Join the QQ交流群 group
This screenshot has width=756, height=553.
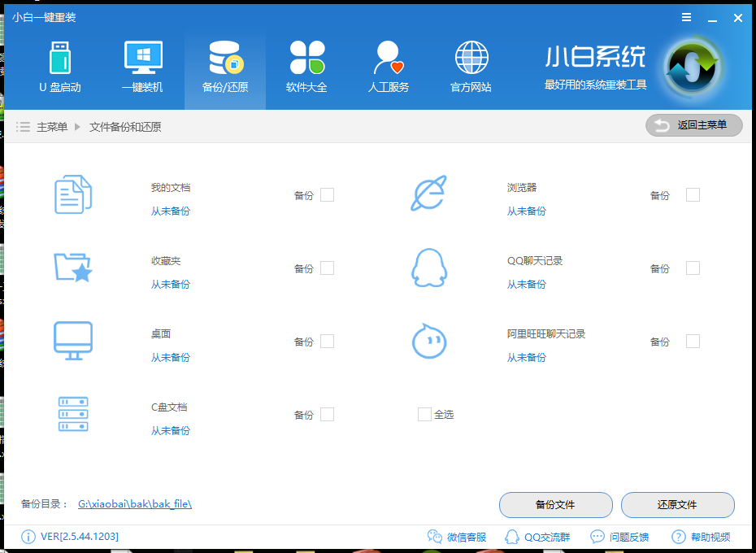[539, 537]
